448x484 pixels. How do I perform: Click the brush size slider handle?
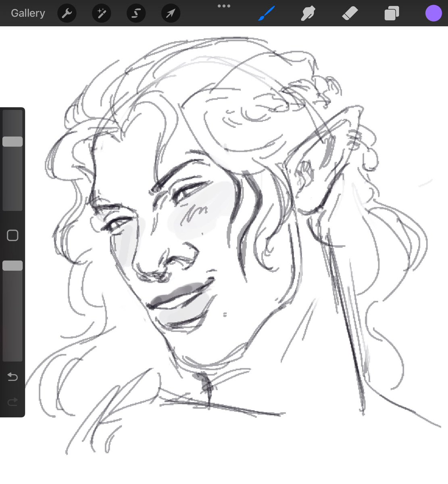tap(13, 142)
